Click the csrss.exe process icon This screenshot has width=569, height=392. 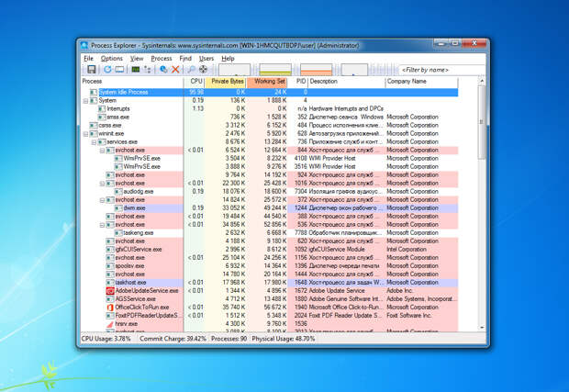tap(94, 125)
